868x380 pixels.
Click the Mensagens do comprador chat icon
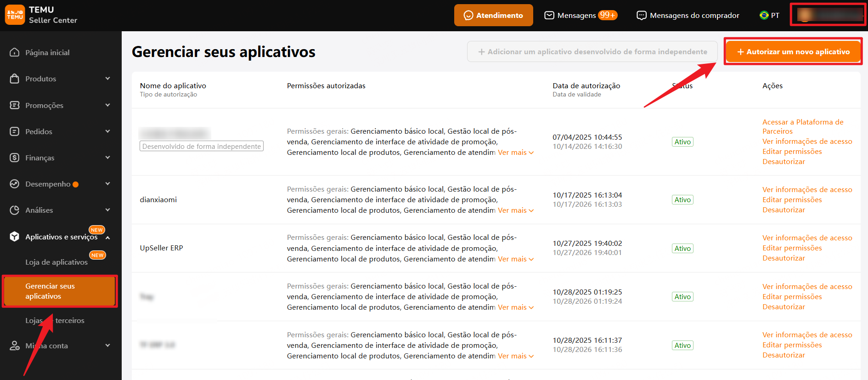641,15
